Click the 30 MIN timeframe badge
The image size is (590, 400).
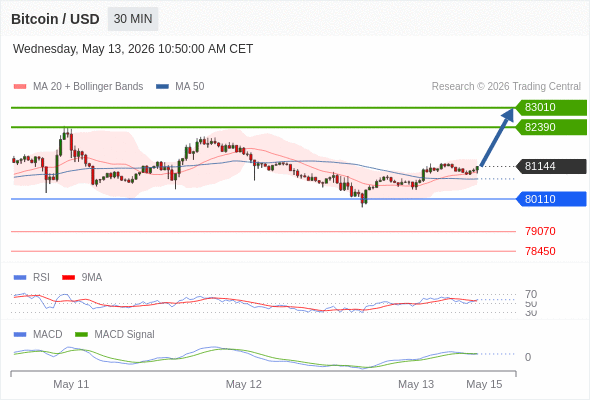tap(133, 19)
